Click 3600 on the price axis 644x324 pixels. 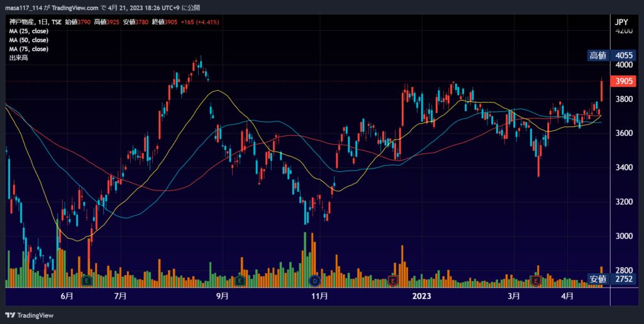624,133
